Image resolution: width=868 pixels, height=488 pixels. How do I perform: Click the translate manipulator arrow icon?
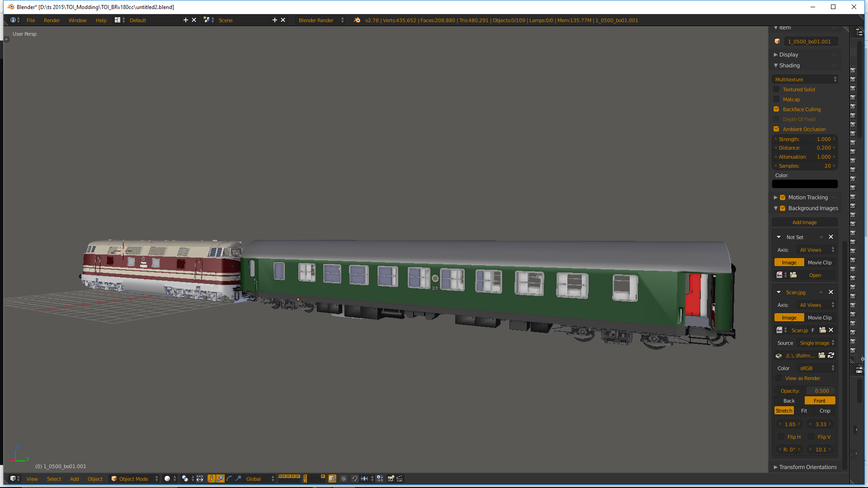220,479
